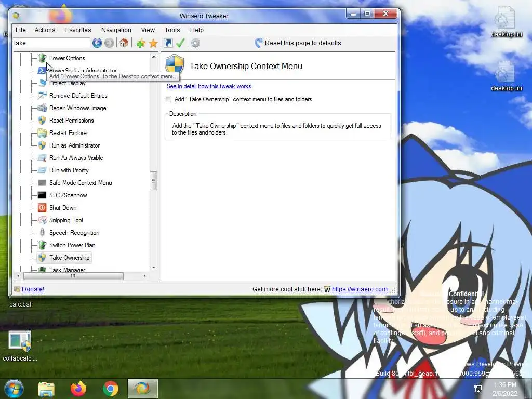Select Run with Priority in the tree
Viewport: 532px width, 399px height.
(x=69, y=170)
